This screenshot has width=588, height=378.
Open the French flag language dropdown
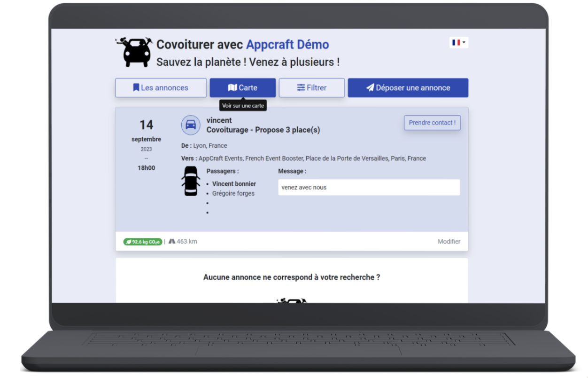[x=459, y=43]
